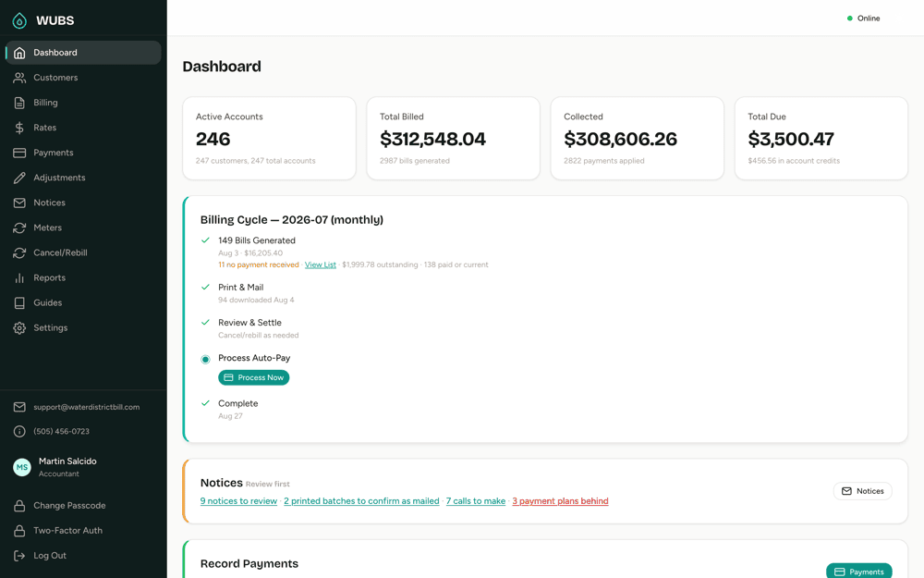The height and width of the screenshot is (578, 924).
Task: Open the Reports page
Action: (x=83, y=277)
